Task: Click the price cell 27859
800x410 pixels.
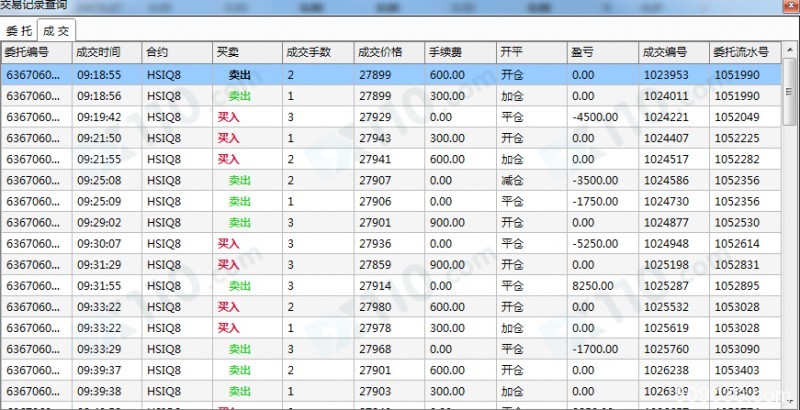Action: 375,265
